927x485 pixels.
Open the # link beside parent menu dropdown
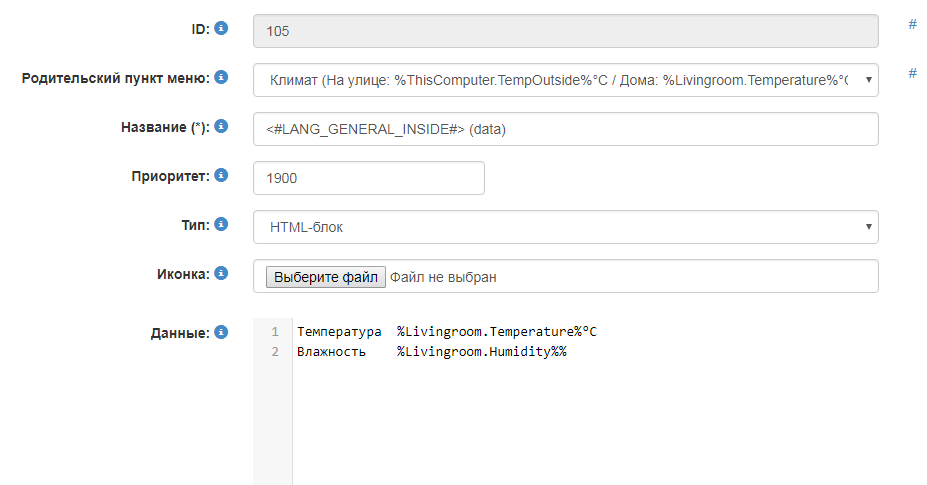912,73
